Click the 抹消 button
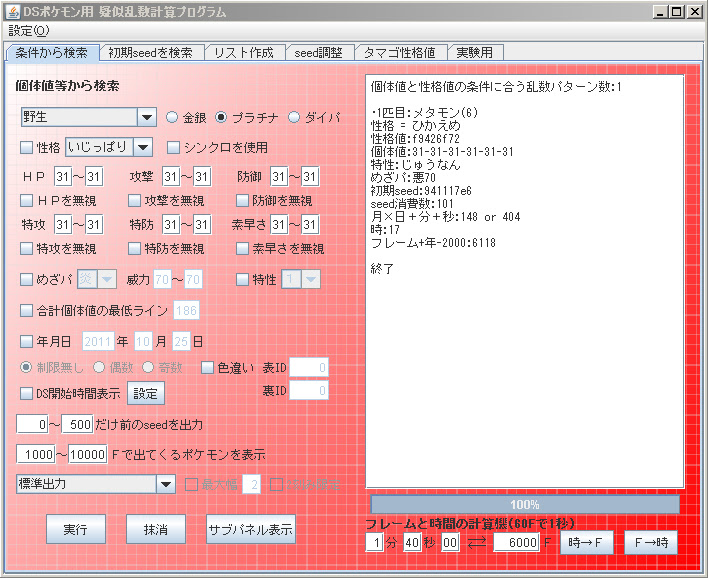 (156, 529)
